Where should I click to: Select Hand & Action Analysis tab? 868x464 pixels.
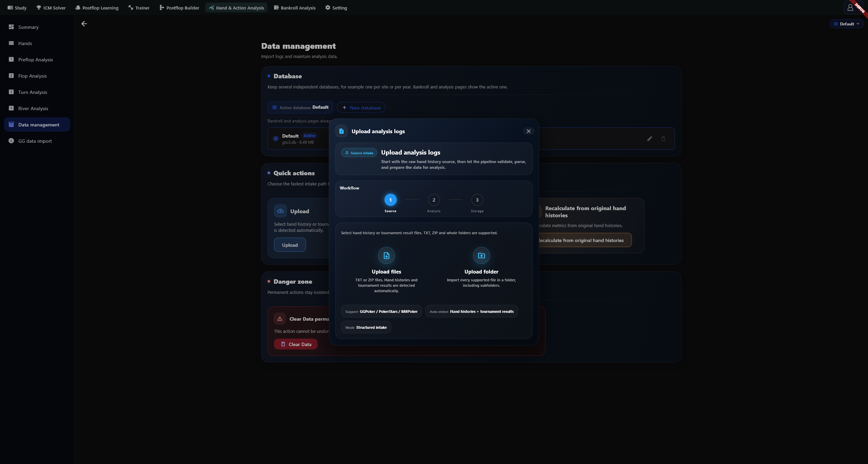236,8
